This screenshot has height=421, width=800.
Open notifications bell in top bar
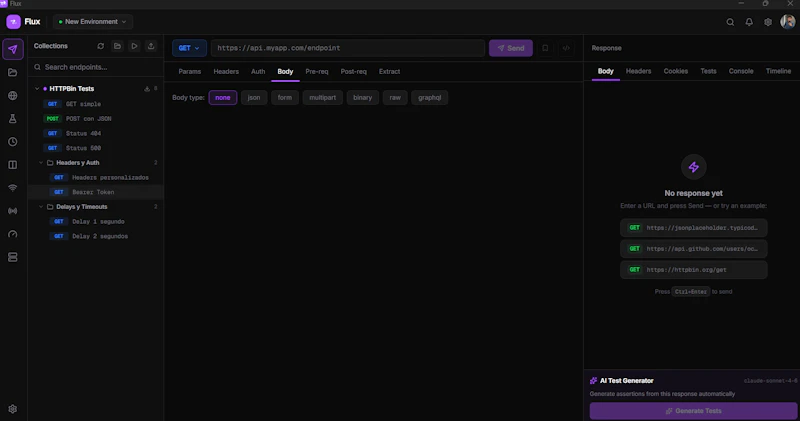749,22
